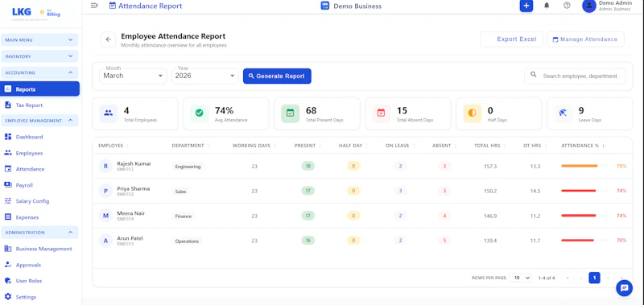The image size is (644, 305).
Task: Click the Attendance Report calendar icon in header
Action: tap(113, 6)
